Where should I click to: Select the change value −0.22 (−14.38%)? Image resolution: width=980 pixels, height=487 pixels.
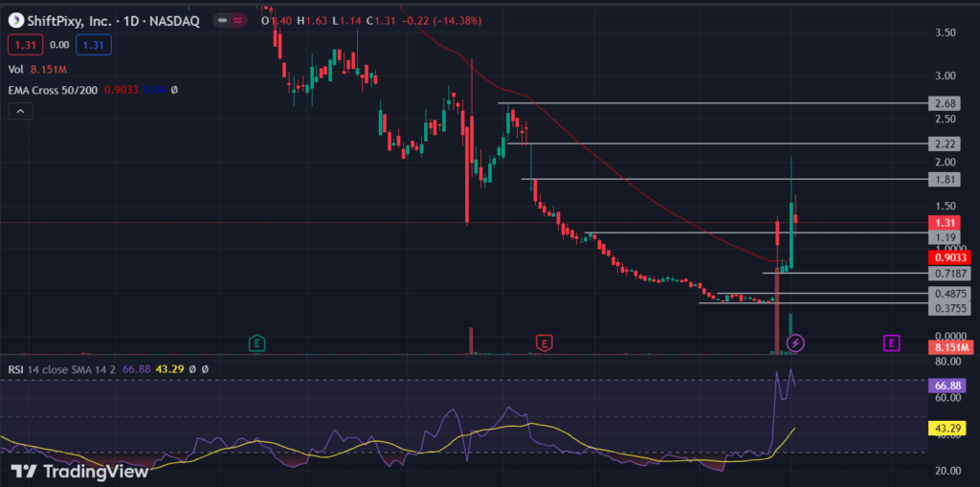(x=441, y=21)
